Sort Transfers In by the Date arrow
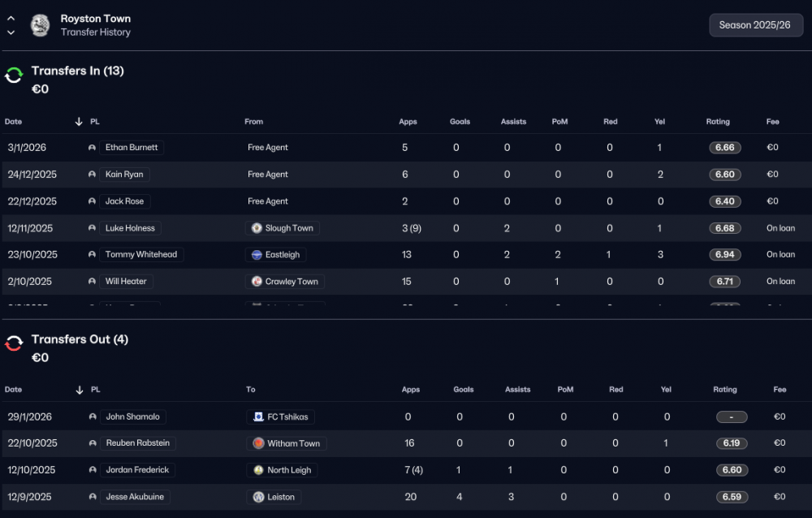Image resolution: width=812 pixels, height=518 pixels. pyautogui.click(x=79, y=122)
